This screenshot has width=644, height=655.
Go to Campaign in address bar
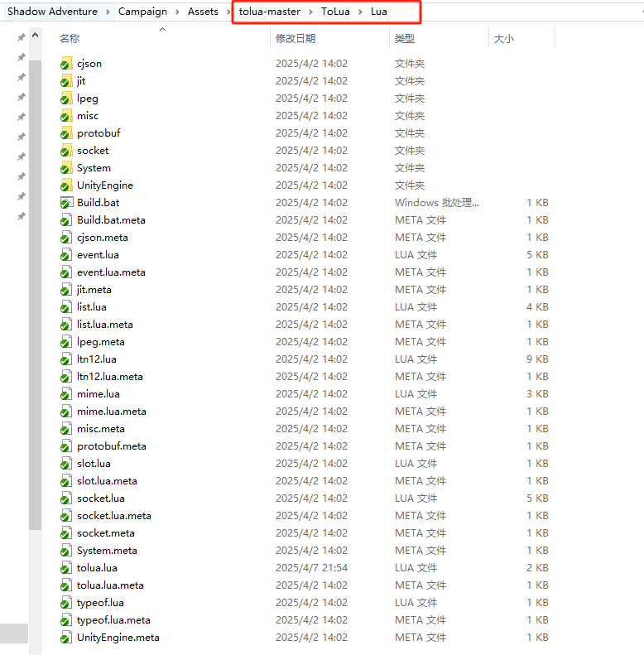(142, 12)
